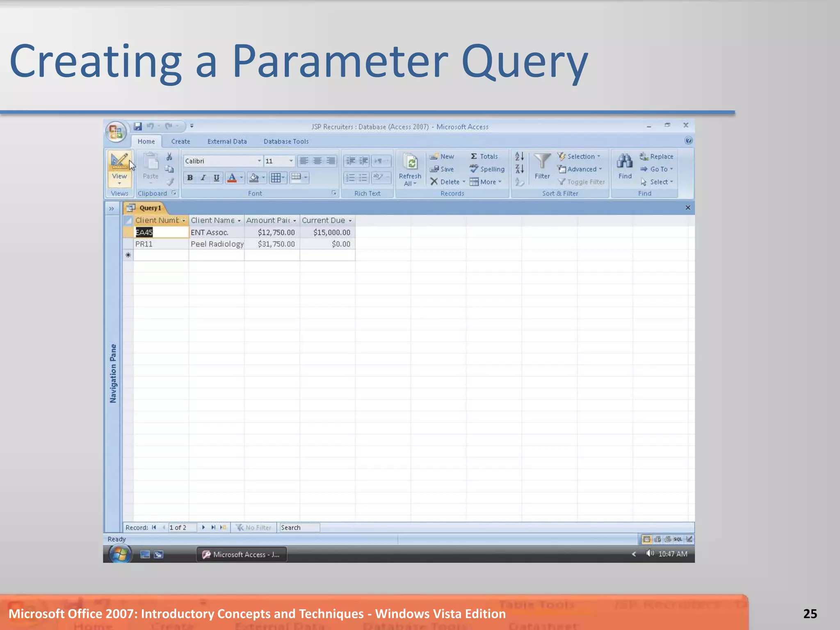The height and width of the screenshot is (630, 840).
Task: Align text left
Action: 304,161
